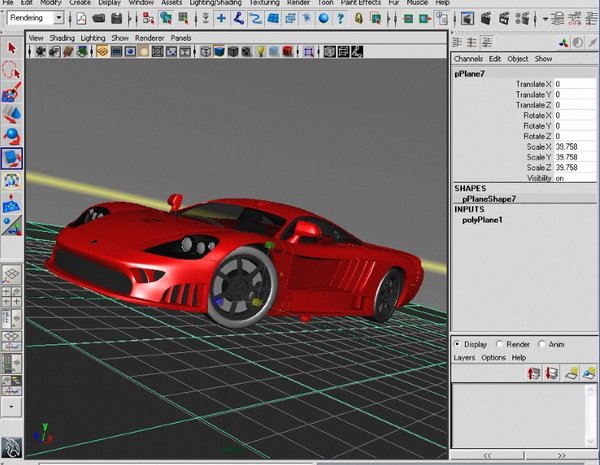Create a new layer icon in Layer Editor
The image size is (600, 465).
pyautogui.click(x=572, y=373)
